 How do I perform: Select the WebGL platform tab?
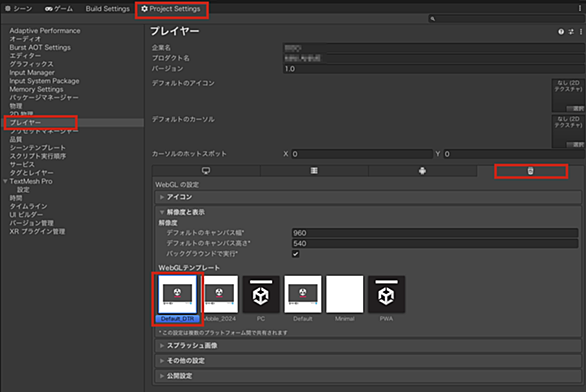(531, 171)
